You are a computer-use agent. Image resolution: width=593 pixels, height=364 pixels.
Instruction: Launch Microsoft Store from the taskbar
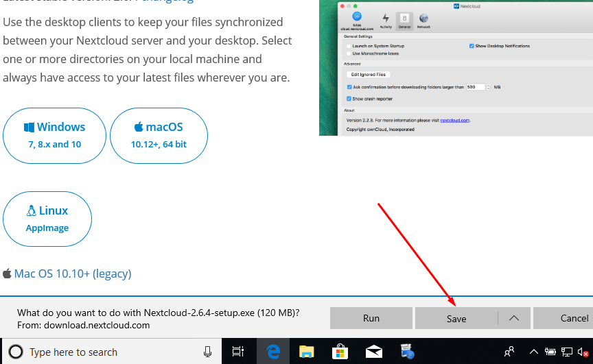[x=340, y=352]
